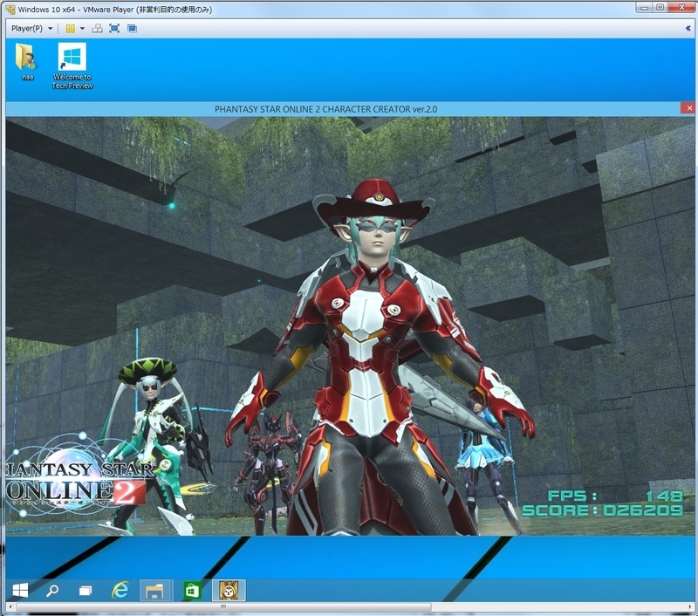Click the PSO2 Character Creator title bar
The height and width of the screenshot is (616, 698).
[x=325, y=109]
